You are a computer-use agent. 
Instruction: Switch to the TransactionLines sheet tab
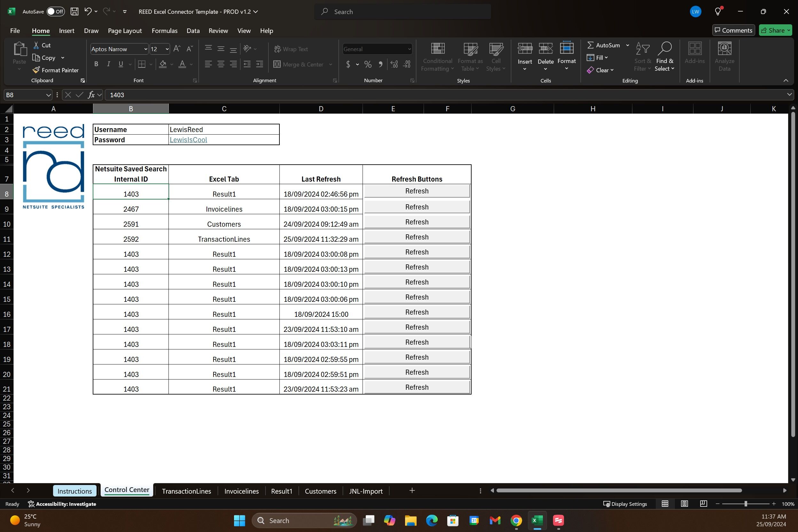186,491
